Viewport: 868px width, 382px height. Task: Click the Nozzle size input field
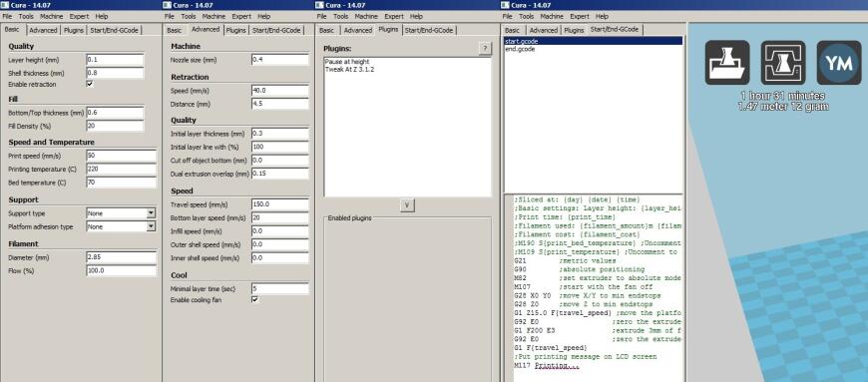(x=279, y=59)
